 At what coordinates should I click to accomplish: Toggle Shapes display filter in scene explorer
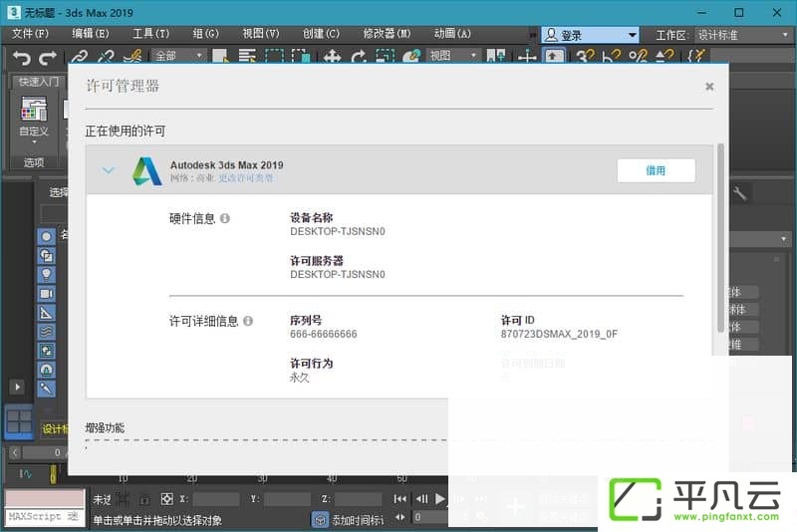46,256
